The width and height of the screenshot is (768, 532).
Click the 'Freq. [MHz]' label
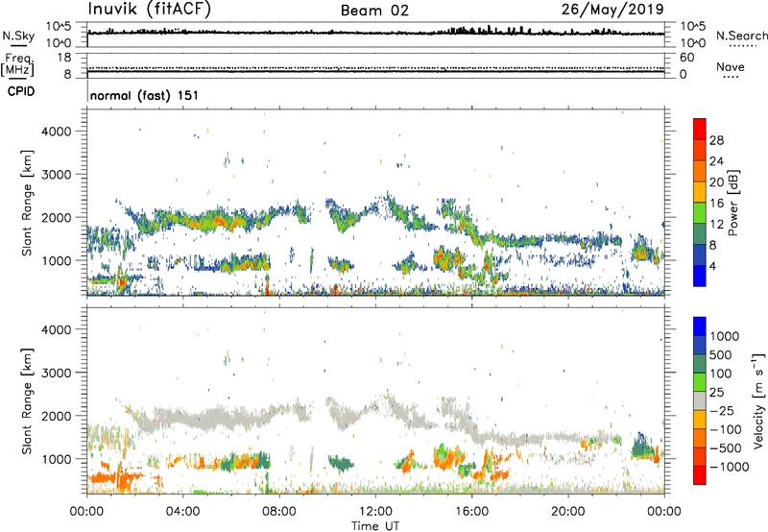[17, 65]
